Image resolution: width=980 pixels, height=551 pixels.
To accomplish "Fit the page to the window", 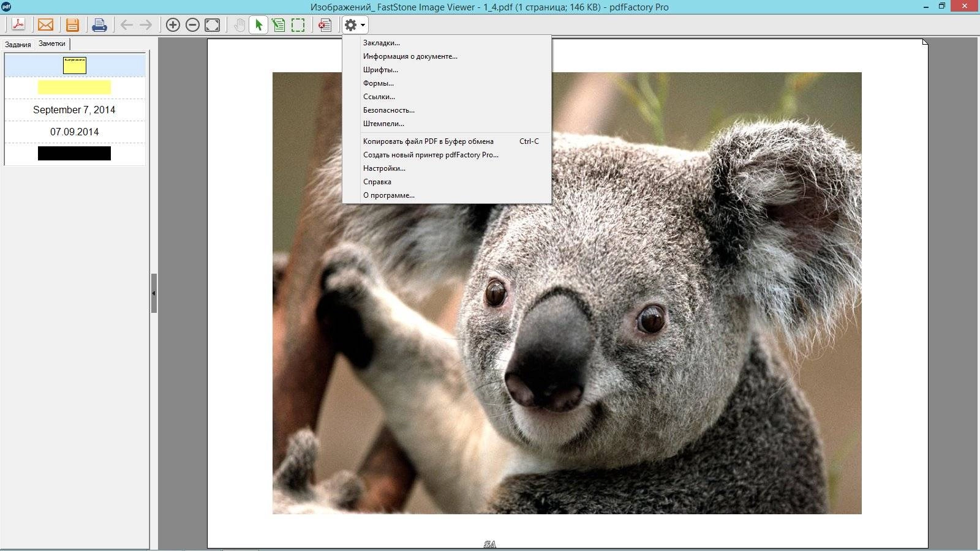I will coord(212,25).
